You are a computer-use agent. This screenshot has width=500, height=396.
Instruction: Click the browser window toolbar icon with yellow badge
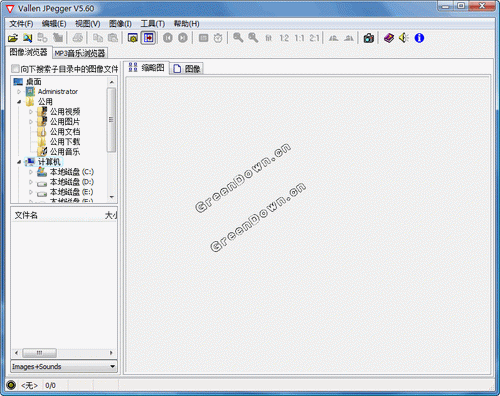[133, 38]
